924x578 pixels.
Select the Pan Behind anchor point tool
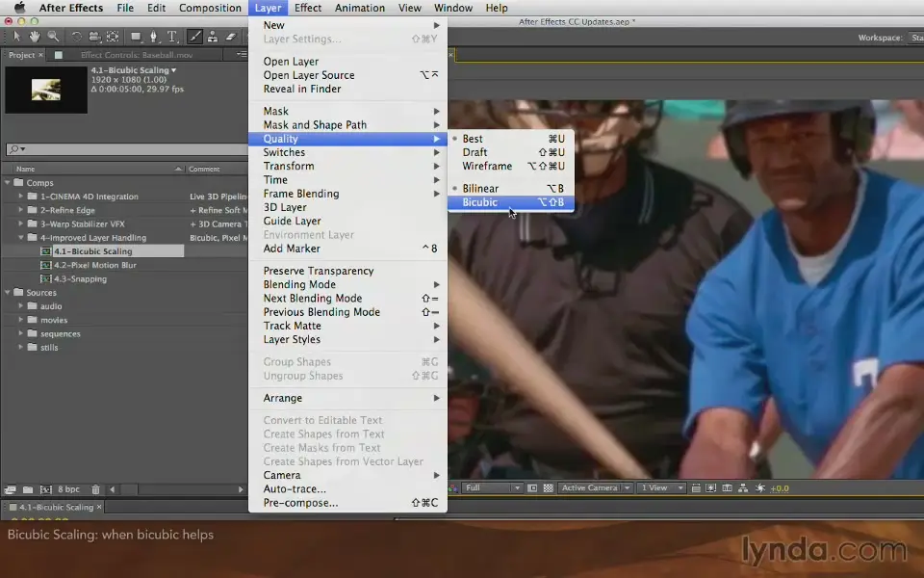[113, 37]
